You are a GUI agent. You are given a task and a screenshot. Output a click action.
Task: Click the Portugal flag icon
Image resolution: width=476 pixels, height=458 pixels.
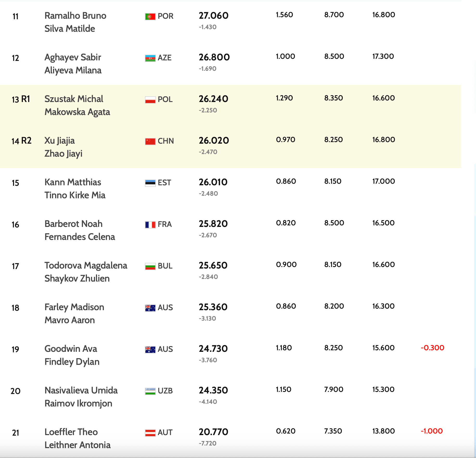pos(150,16)
